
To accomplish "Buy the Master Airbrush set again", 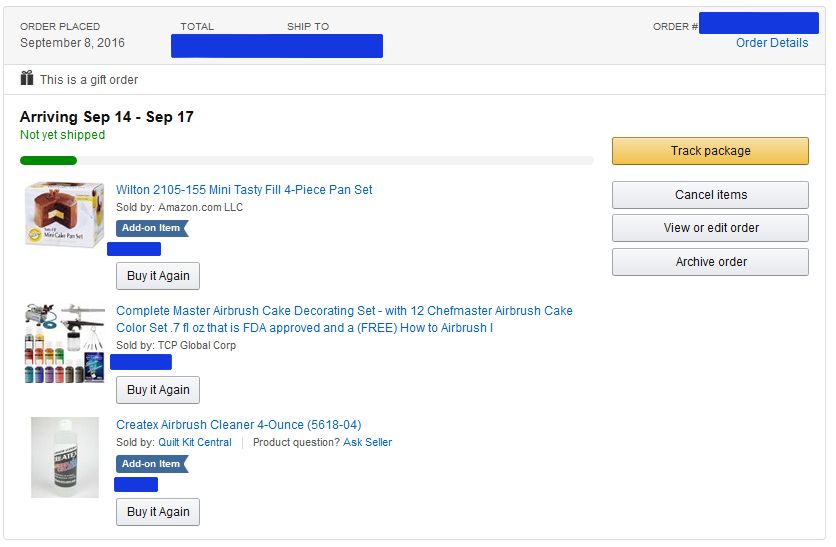I will pyautogui.click(x=158, y=390).
